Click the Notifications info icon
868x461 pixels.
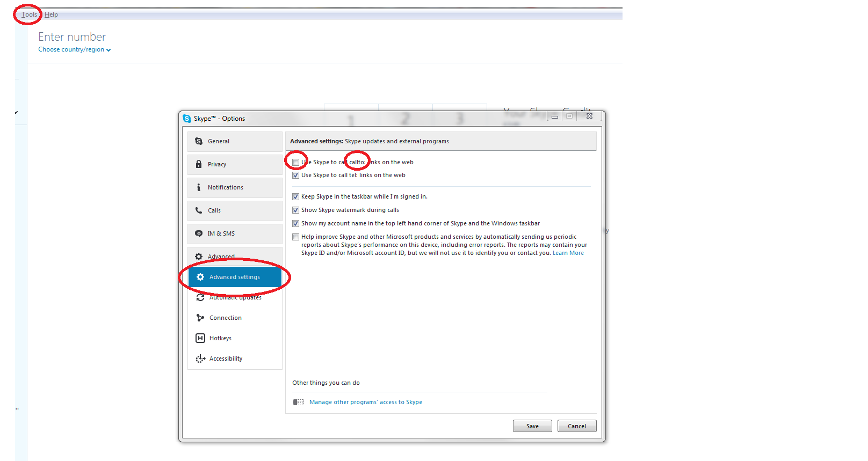point(199,187)
